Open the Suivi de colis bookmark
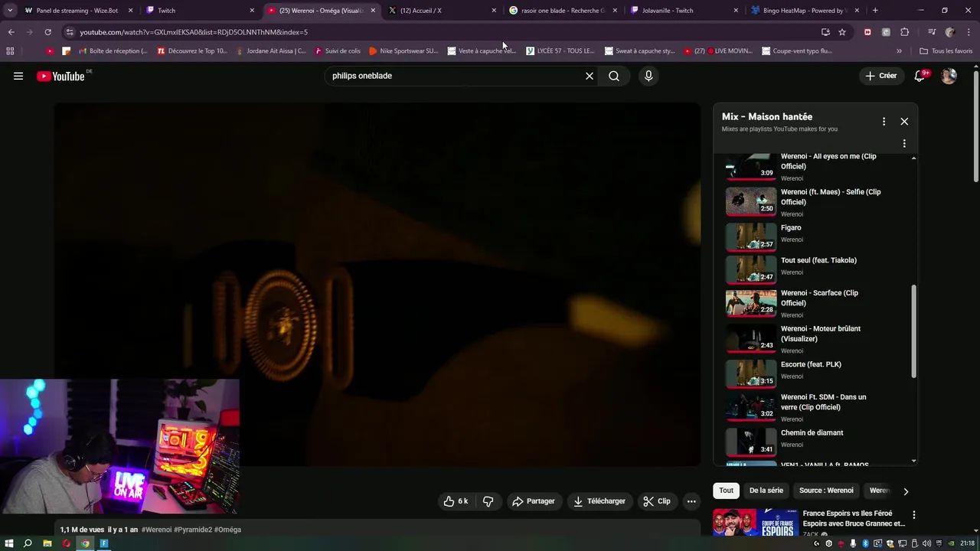Screen dimensions: 980x551 pos(338,51)
